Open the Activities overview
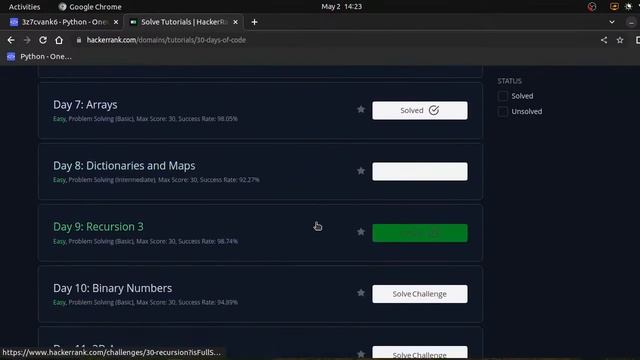The image size is (640, 360). (x=24, y=7)
